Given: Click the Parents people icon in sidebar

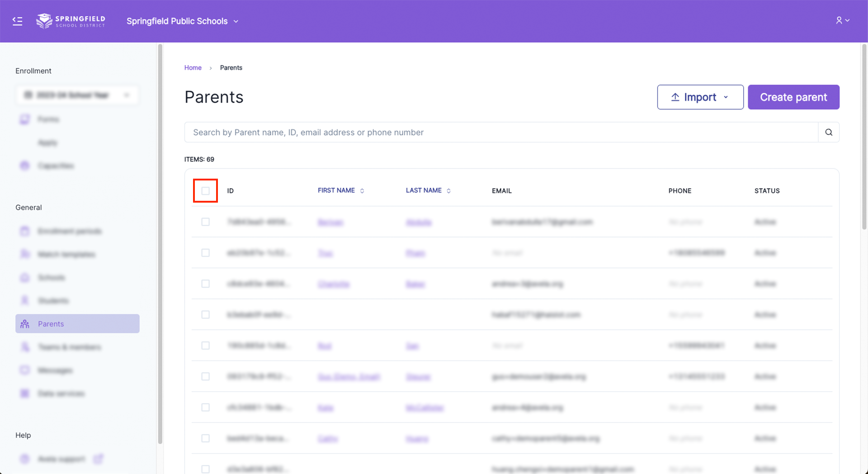Looking at the screenshot, I should 25,324.
